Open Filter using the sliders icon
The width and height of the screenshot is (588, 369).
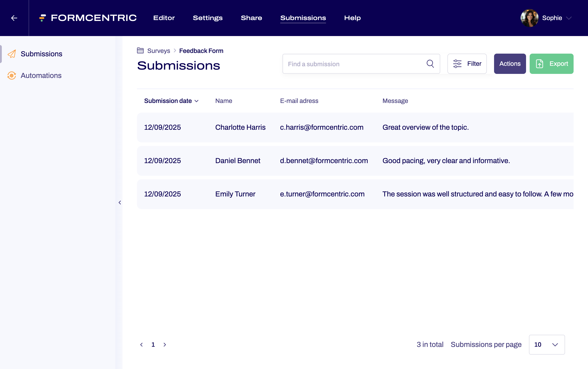point(457,64)
